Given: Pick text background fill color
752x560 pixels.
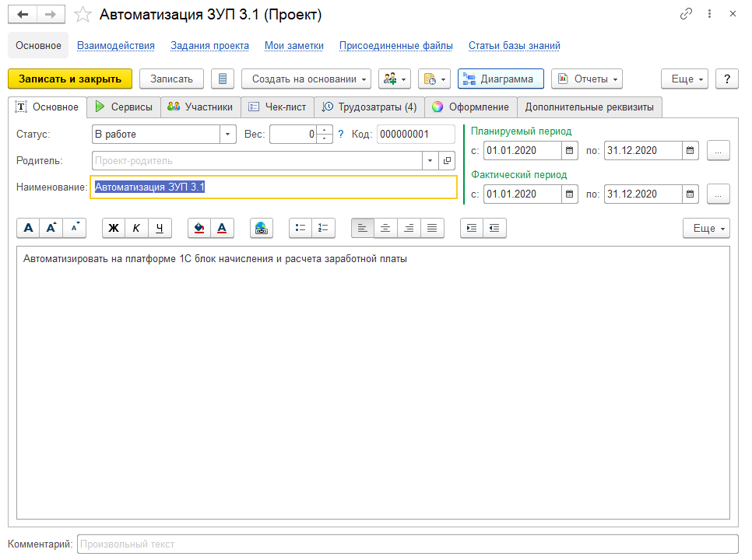Looking at the screenshot, I should [x=199, y=228].
